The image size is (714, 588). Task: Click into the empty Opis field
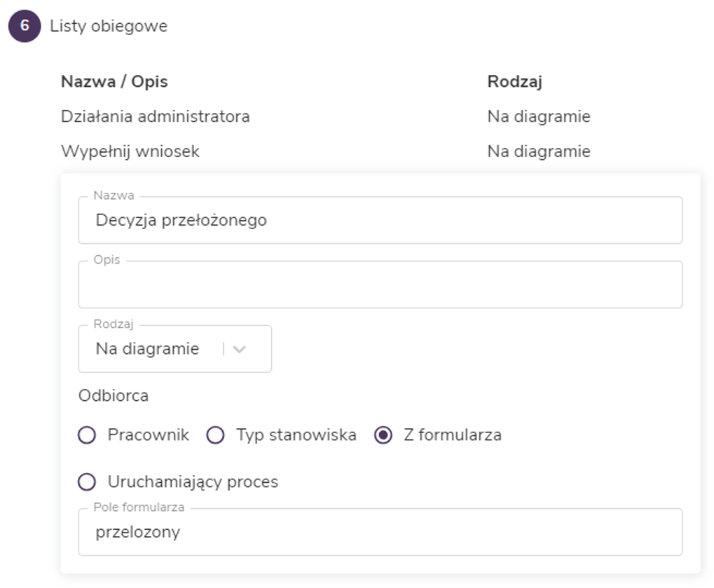[x=380, y=285]
